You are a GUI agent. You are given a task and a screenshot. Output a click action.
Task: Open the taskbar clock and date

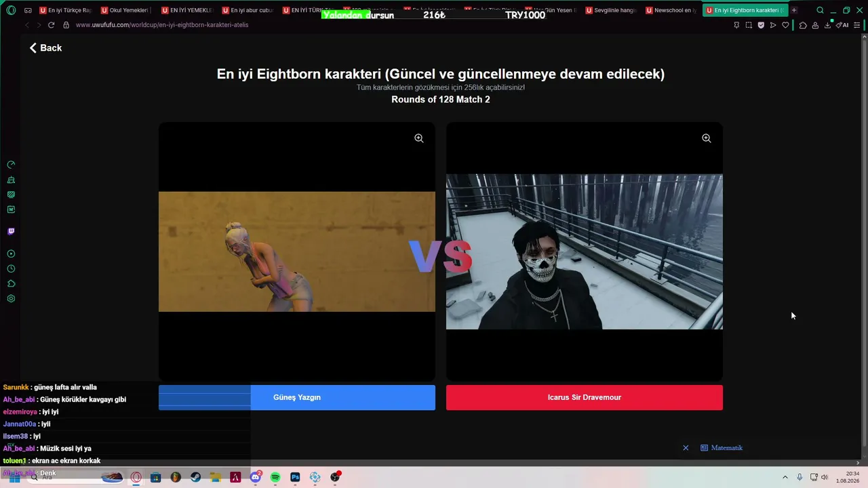[848, 477]
